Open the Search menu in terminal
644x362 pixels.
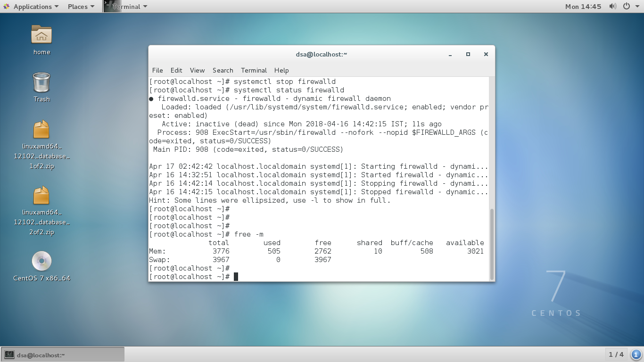click(x=223, y=70)
